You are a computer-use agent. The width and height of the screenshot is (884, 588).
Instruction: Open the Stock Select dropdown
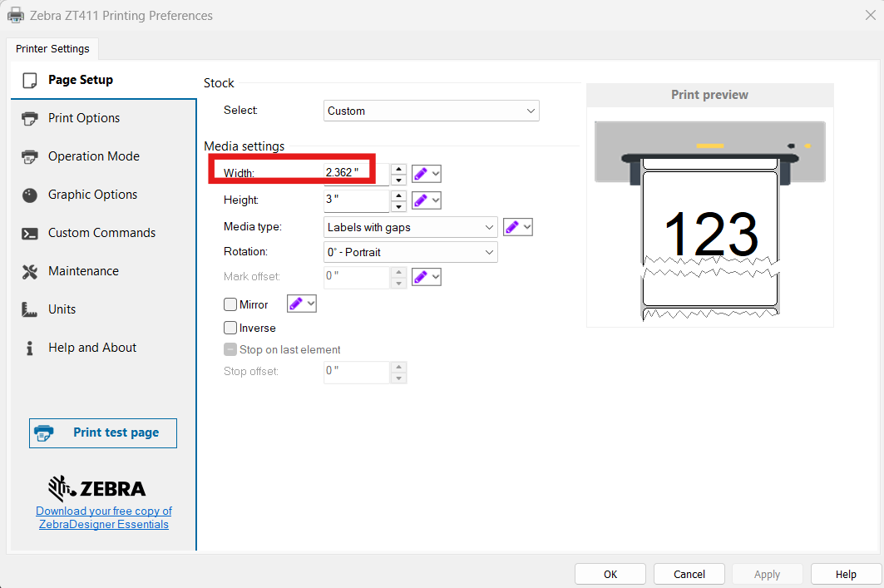pyautogui.click(x=431, y=111)
